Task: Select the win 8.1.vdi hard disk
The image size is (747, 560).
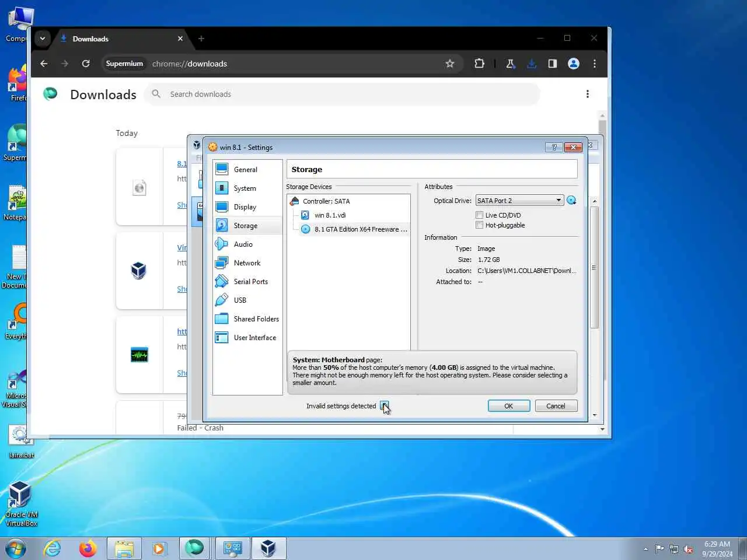Action: pyautogui.click(x=330, y=215)
